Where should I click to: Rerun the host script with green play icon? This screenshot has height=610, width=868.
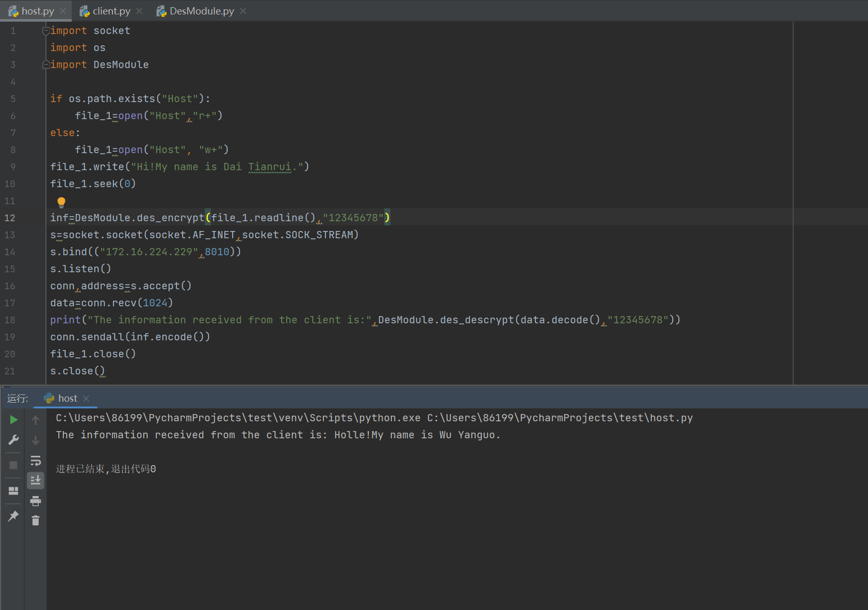(14, 420)
